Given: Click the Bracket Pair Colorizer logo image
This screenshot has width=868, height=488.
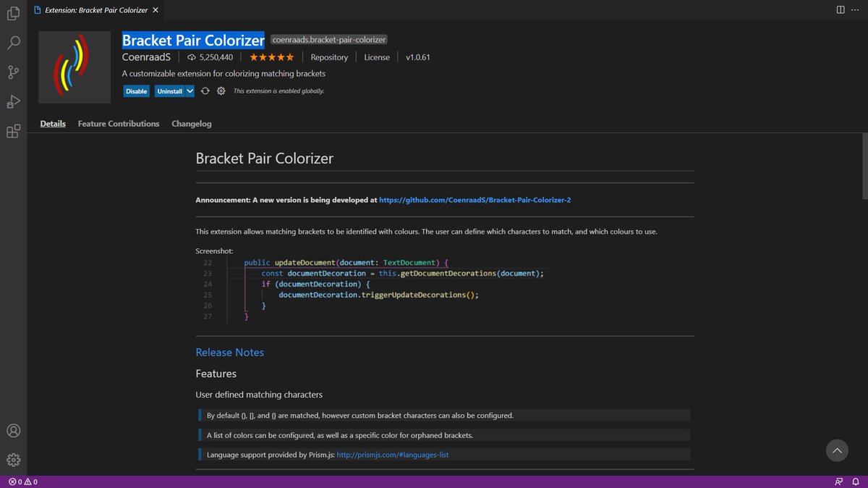Looking at the screenshot, I should tap(73, 67).
